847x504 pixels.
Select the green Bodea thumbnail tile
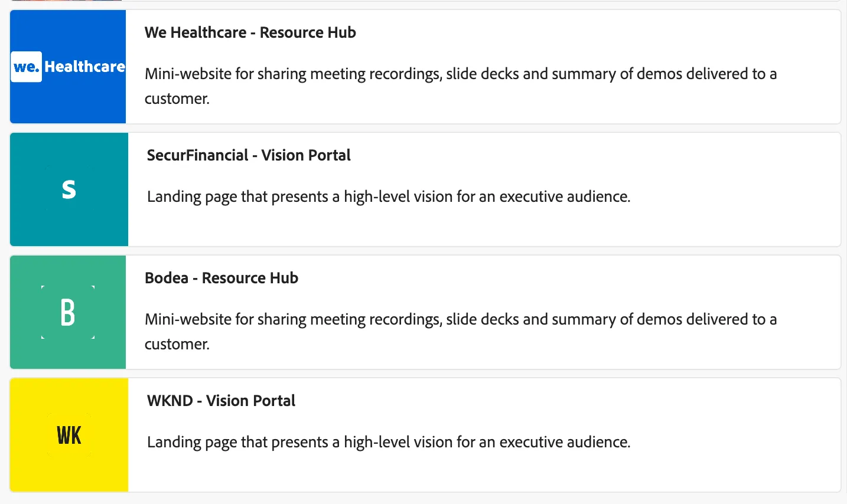[68, 312]
